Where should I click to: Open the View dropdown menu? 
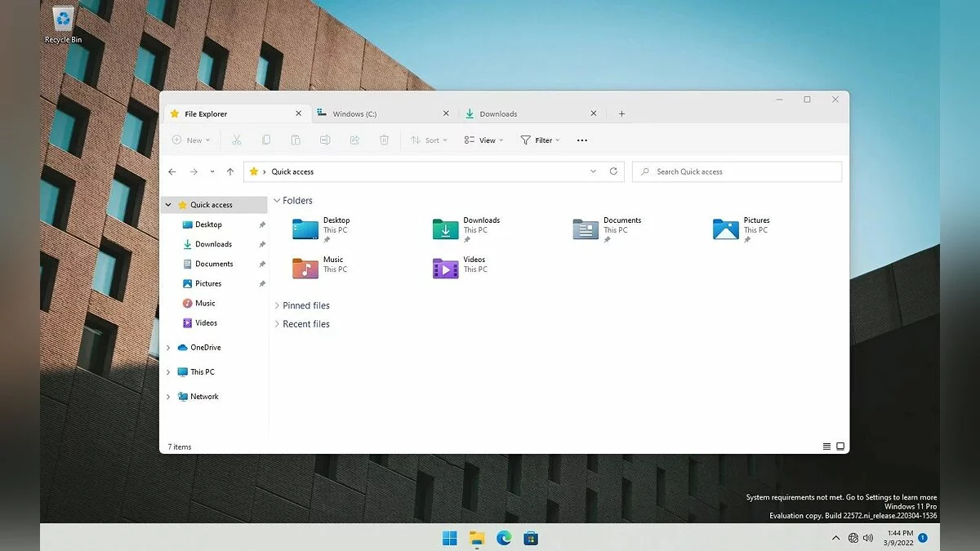pos(483,140)
